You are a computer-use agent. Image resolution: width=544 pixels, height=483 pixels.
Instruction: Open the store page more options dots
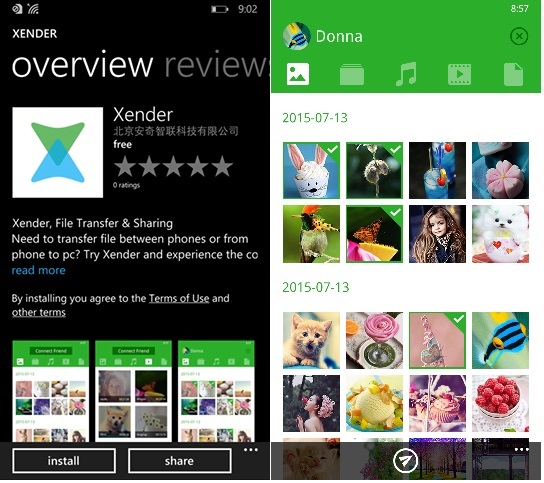250,450
